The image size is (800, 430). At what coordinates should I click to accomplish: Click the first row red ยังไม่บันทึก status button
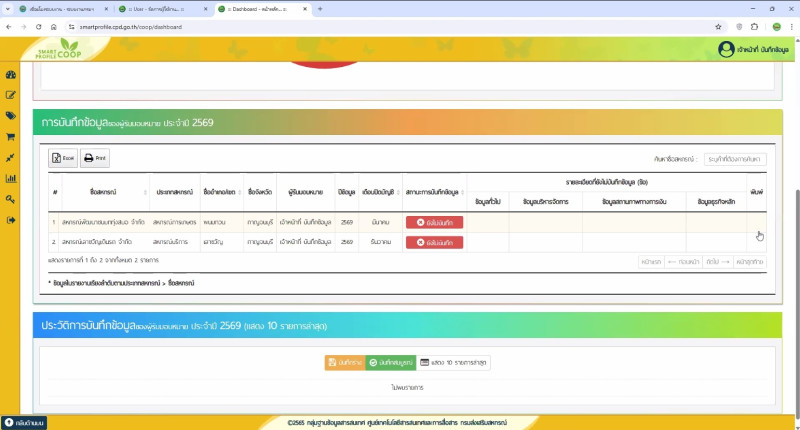[434, 222]
